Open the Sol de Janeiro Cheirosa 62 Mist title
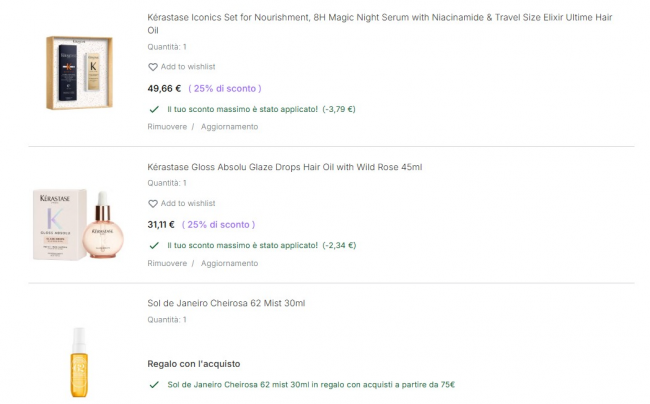This screenshot has height=404, width=650. coord(226,303)
